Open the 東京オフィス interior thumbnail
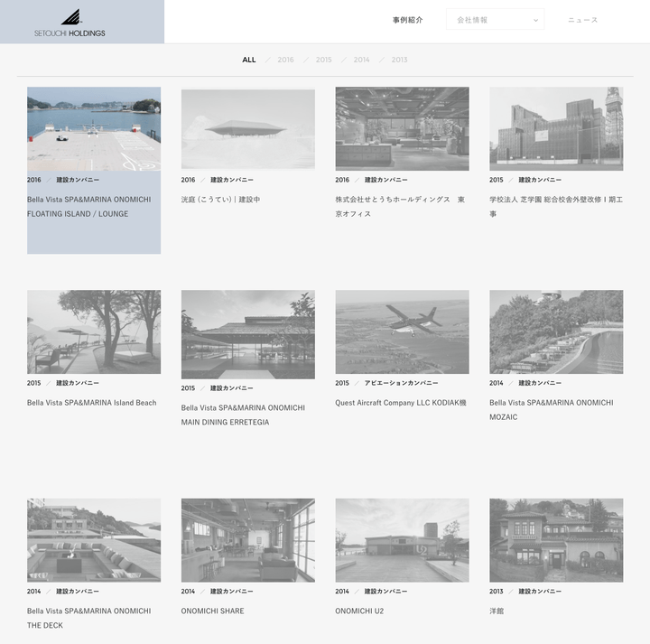Image resolution: width=650 pixels, height=644 pixels. pos(402,128)
